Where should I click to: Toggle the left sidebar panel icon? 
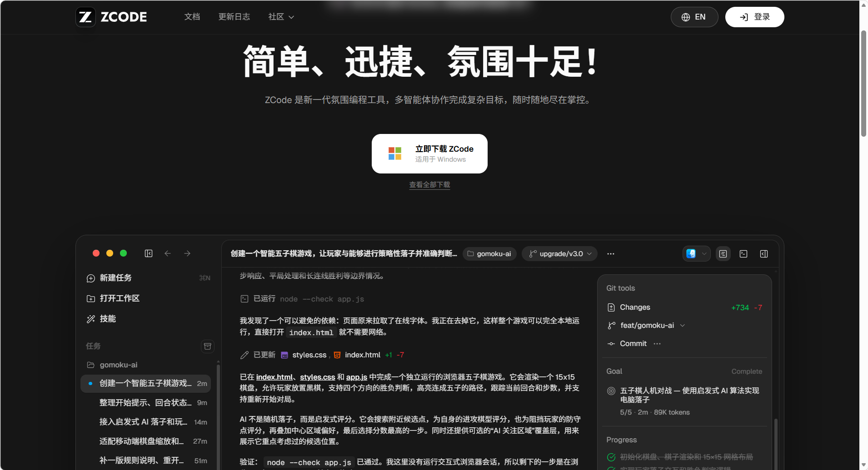[149, 253]
